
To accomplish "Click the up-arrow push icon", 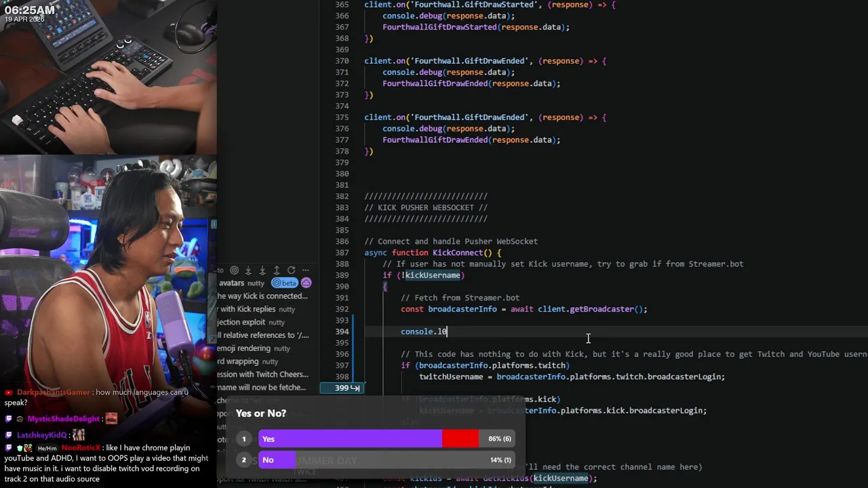I will coord(277,270).
